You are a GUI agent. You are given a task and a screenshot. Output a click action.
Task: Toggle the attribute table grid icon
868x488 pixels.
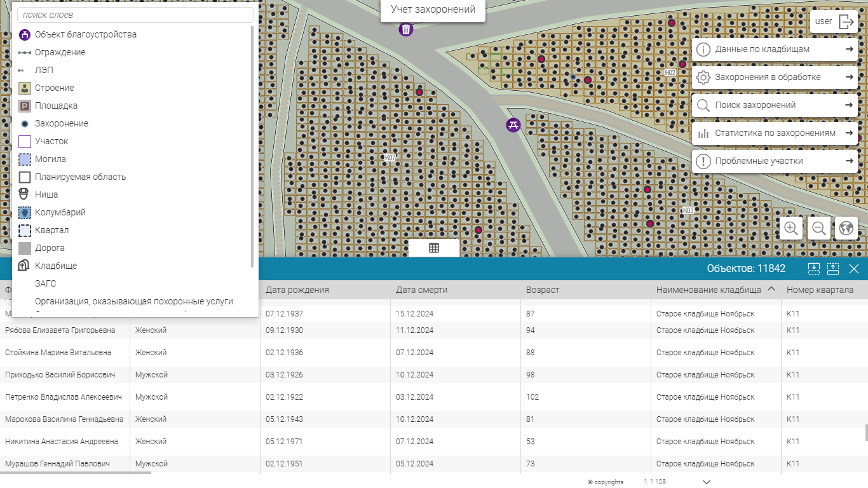pyautogui.click(x=434, y=248)
